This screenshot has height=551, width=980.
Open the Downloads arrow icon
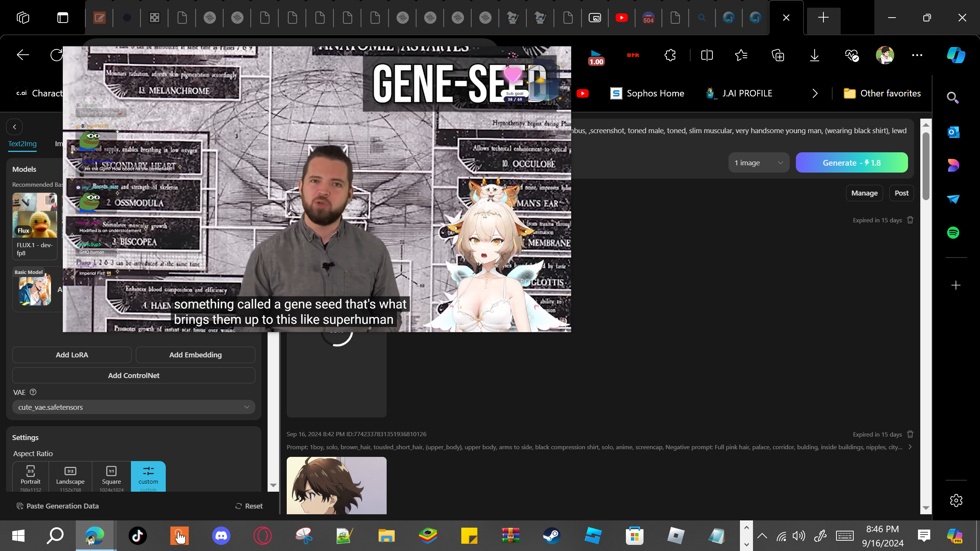pos(815,55)
